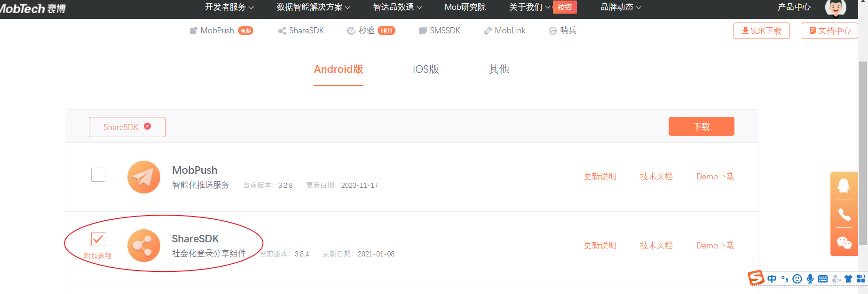The image size is (868, 294).
Task: Go to MobPush in the product subnav
Action: [x=217, y=31]
